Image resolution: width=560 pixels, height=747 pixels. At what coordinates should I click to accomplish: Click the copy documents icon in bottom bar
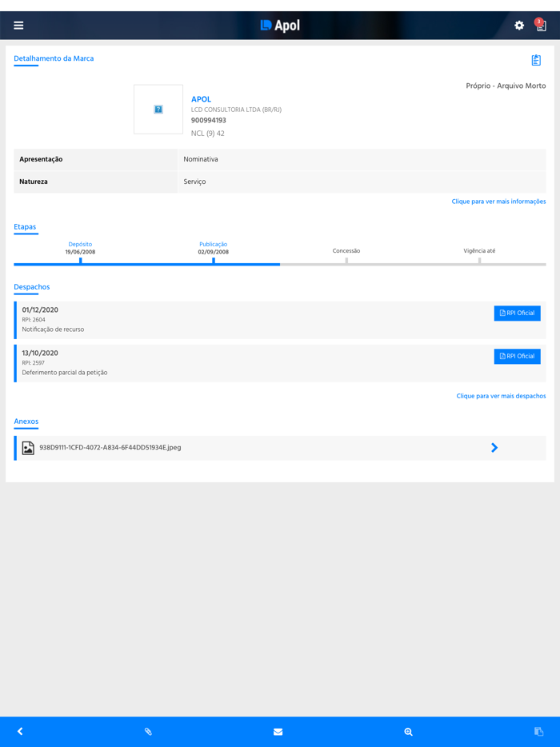click(538, 731)
